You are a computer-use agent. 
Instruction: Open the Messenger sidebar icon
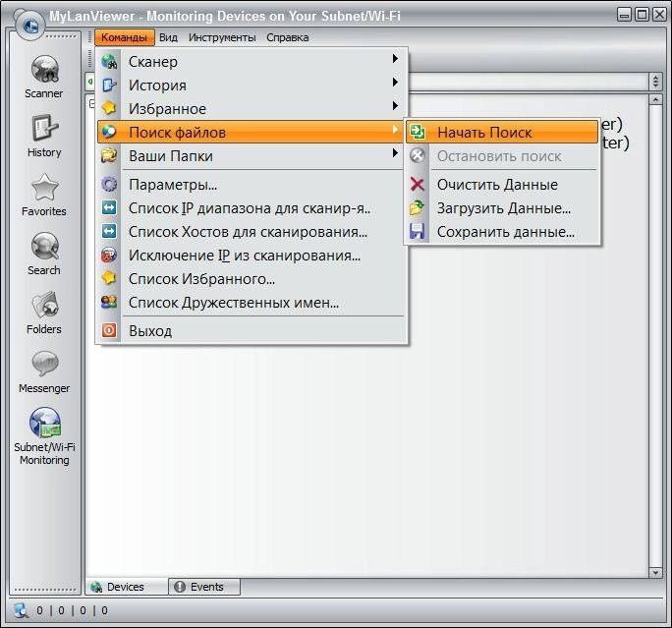point(44,364)
